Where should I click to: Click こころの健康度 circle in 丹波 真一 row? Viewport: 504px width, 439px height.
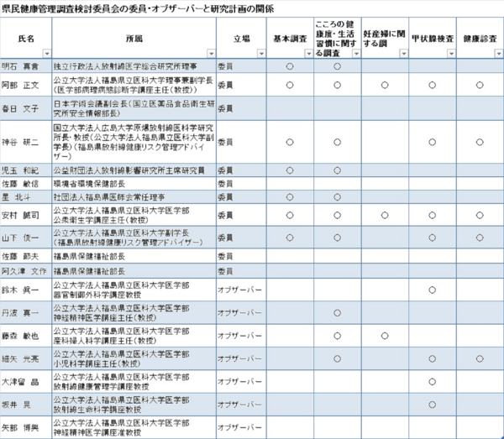pos(337,313)
